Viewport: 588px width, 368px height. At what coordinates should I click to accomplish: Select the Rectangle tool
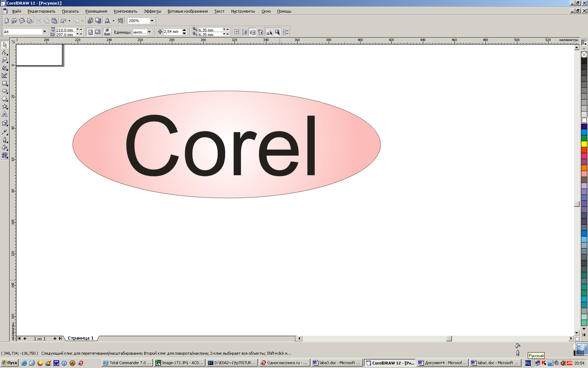[x=5, y=83]
